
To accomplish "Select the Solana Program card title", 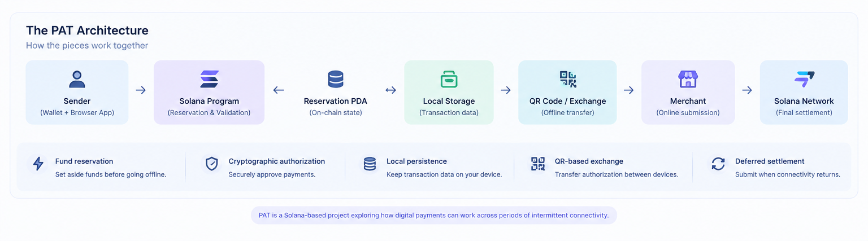I will pos(209,101).
